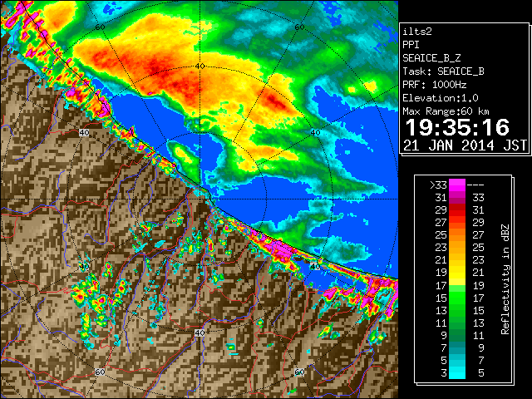Click the 'PRF: 1000Hz' value
Image resolution: width=532 pixels, height=399 pixels.
click(435, 85)
